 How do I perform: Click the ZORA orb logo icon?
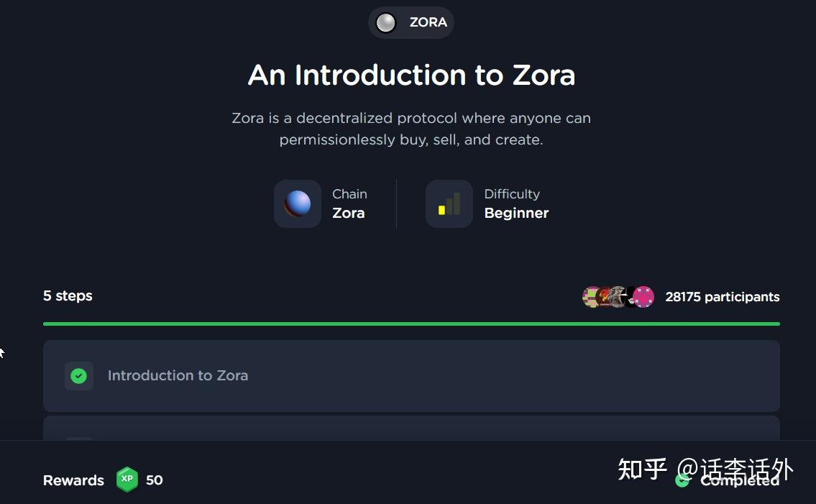click(x=386, y=22)
